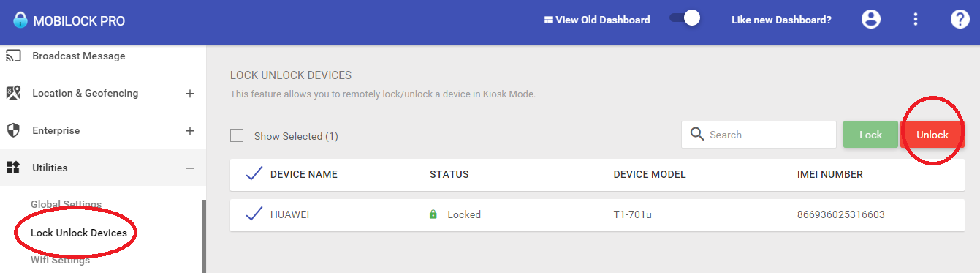Open Lock Unlock Devices in the sidebar
Viewport: 980px width, 273px height.
pos(79,233)
